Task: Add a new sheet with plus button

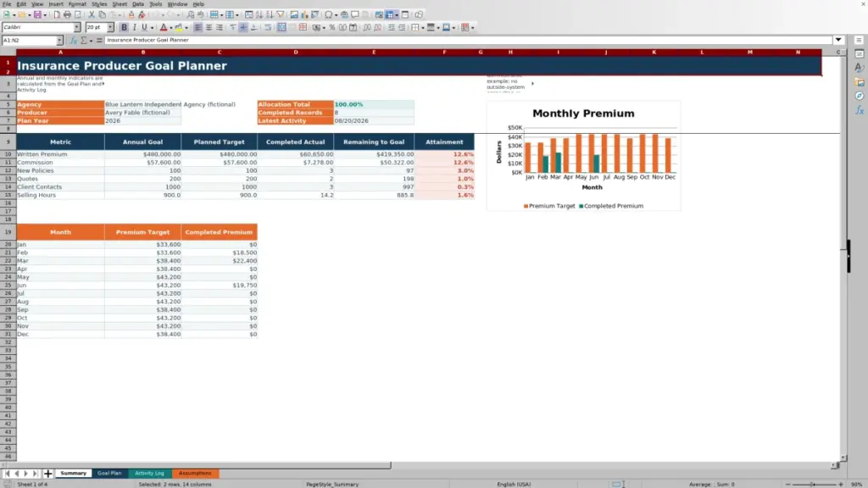Action: pos(47,474)
